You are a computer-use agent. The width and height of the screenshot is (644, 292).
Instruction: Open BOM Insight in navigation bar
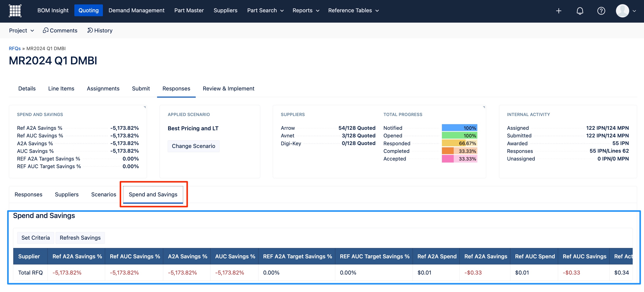(x=53, y=11)
